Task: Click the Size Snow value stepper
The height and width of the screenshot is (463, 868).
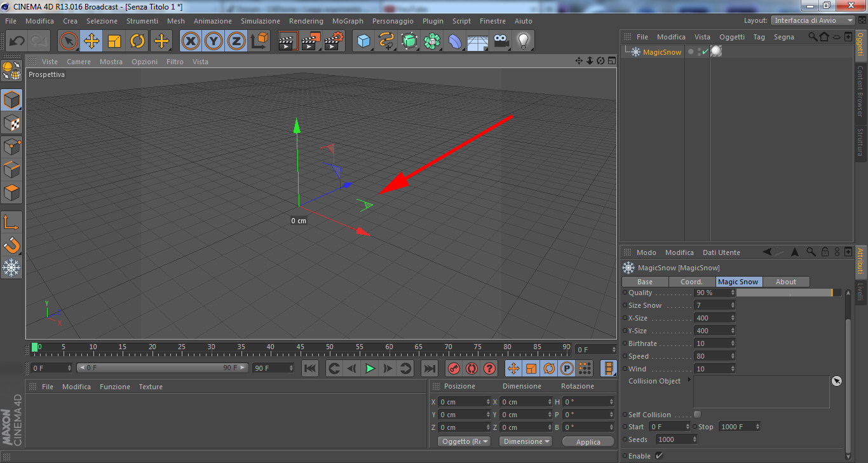Action: click(733, 305)
